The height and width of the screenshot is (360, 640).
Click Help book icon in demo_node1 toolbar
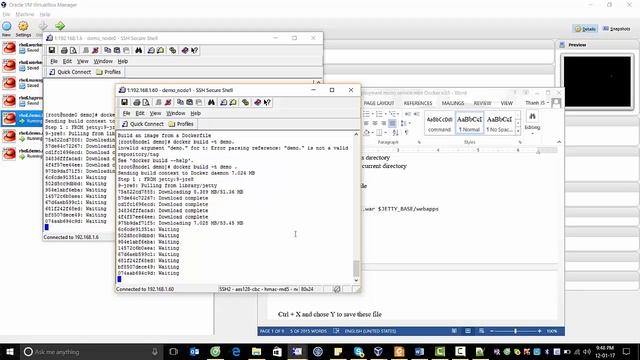coord(258,102)
